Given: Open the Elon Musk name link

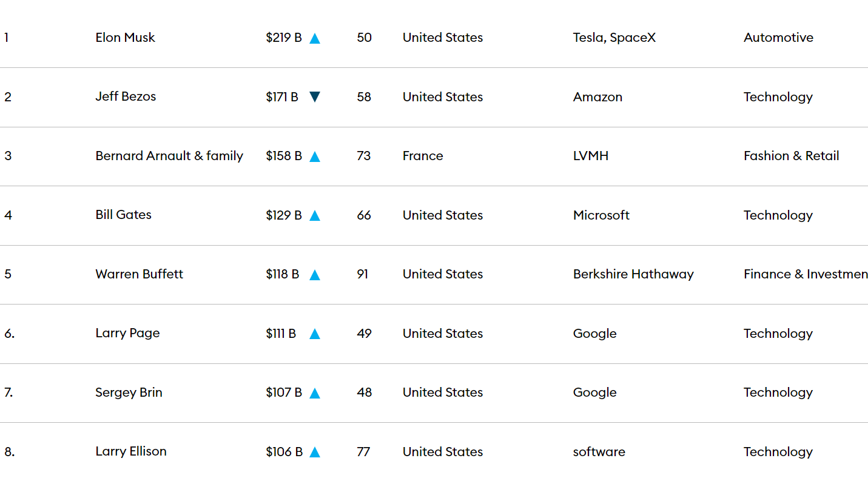Looking at the screenshot, I should point(125,38).
